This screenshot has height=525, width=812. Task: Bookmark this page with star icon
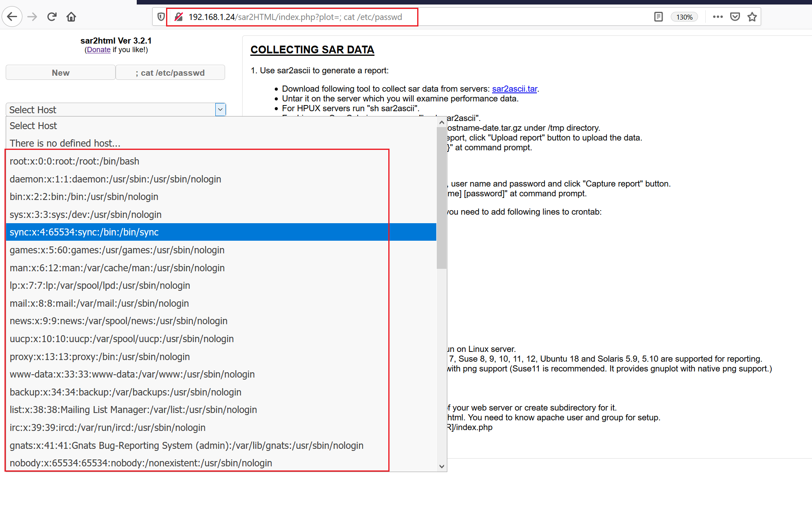[752, 17]
